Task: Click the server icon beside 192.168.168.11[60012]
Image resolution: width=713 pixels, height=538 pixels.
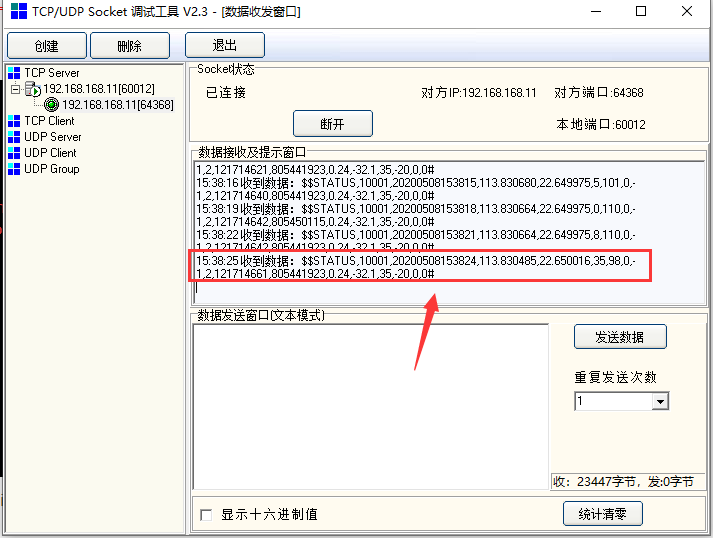Action: [33, 89]
